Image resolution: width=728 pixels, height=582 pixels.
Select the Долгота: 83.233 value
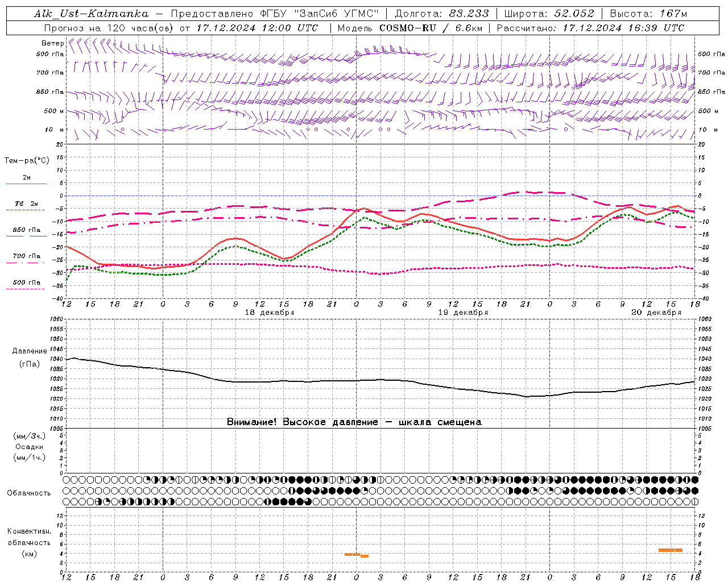coord(441,14)
